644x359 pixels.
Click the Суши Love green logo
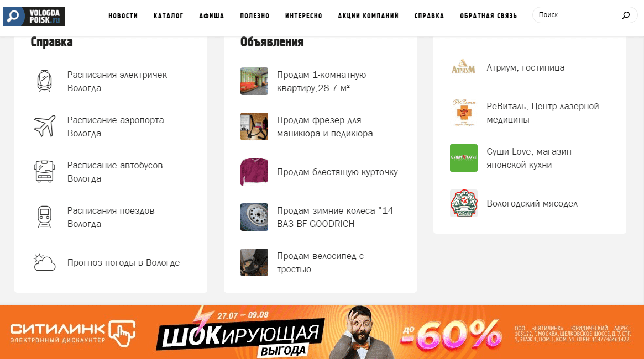[x=464, y=157]
